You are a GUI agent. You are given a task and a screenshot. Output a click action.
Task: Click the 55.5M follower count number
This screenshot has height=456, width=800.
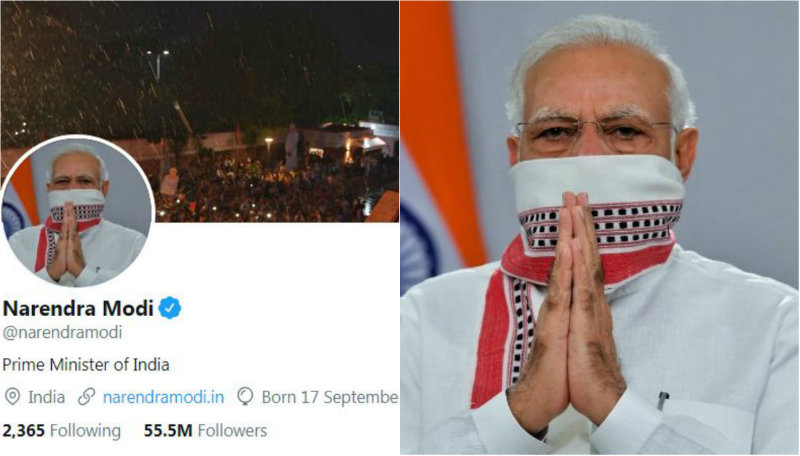168,430
